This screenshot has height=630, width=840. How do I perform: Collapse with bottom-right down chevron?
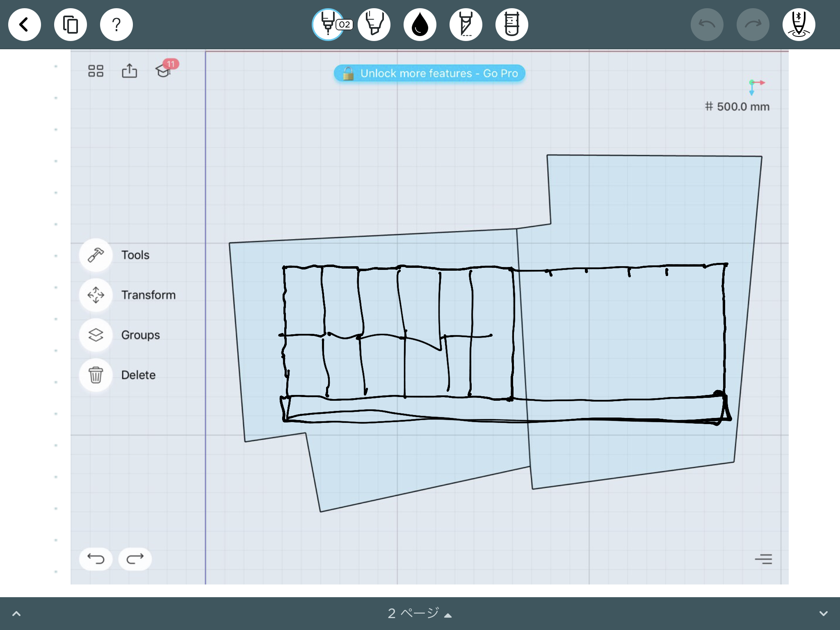tap(823, 614)
